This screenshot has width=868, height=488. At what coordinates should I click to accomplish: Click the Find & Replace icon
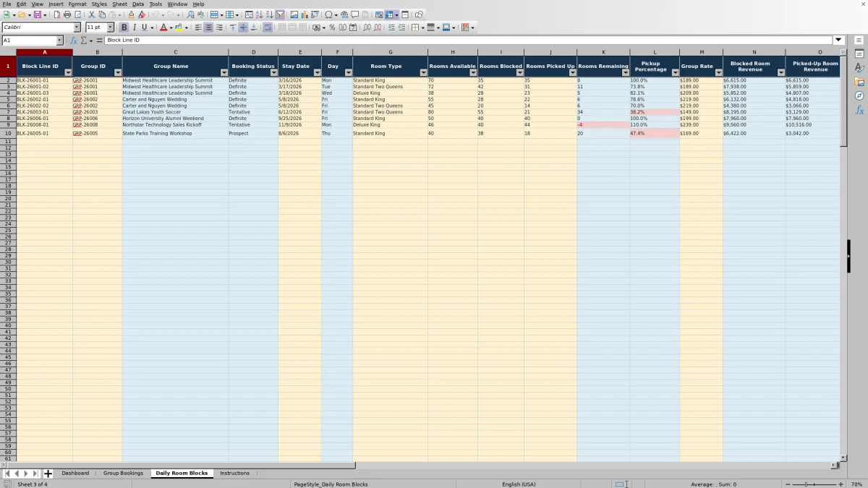tap(190, 14)
